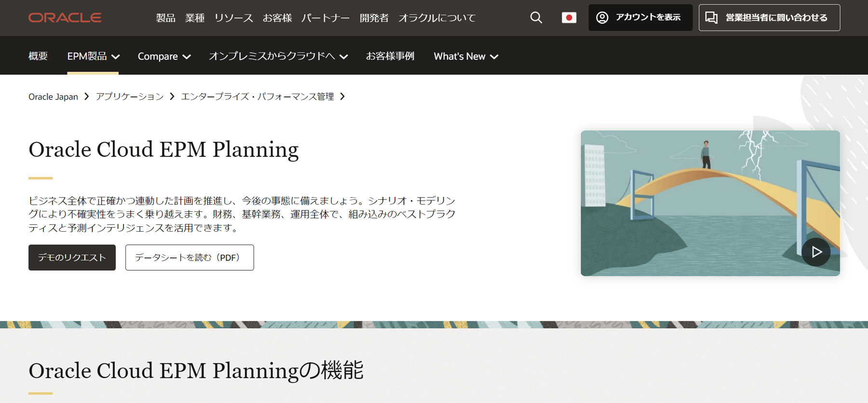Expand the What's New dropdown

click(466, 56)
